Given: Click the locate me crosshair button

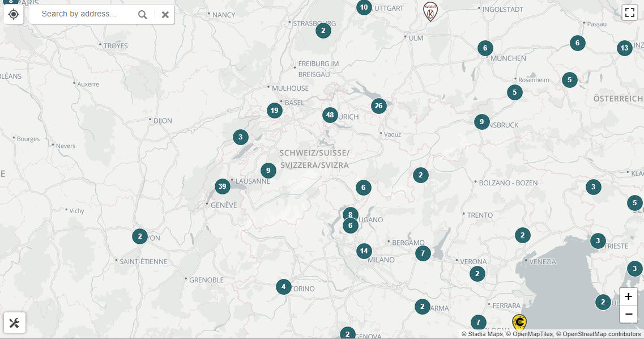Looking at the screenshot, I should point(14,14).
